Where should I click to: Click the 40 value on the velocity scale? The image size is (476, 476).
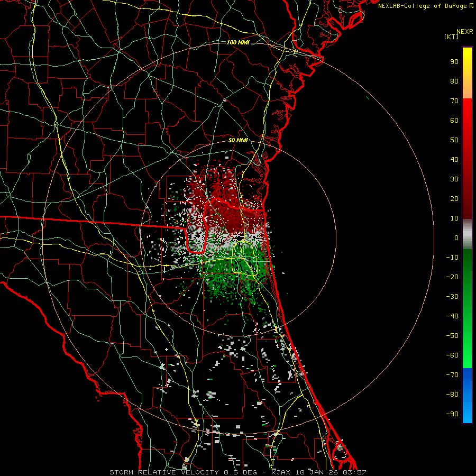click(x=454, y=159)
